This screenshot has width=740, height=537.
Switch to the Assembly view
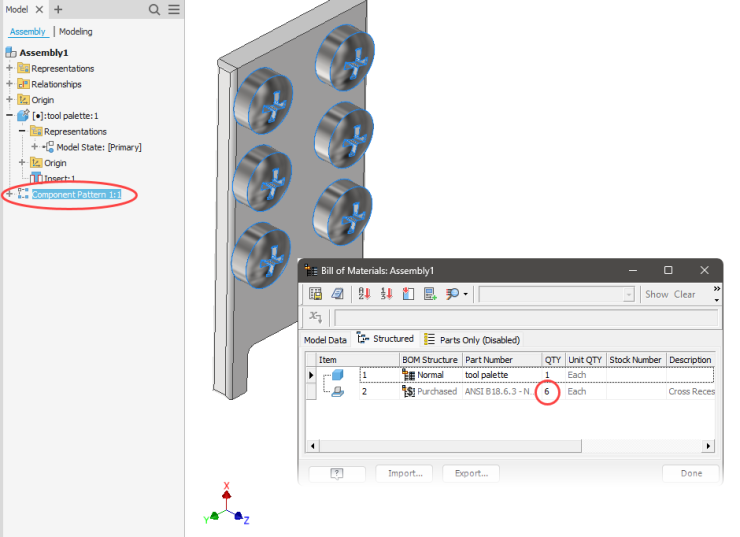[27, 32]
